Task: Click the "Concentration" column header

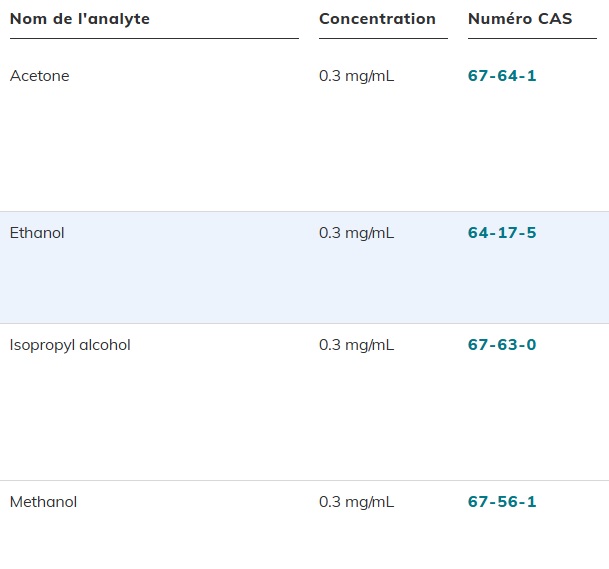Action: 377,19
